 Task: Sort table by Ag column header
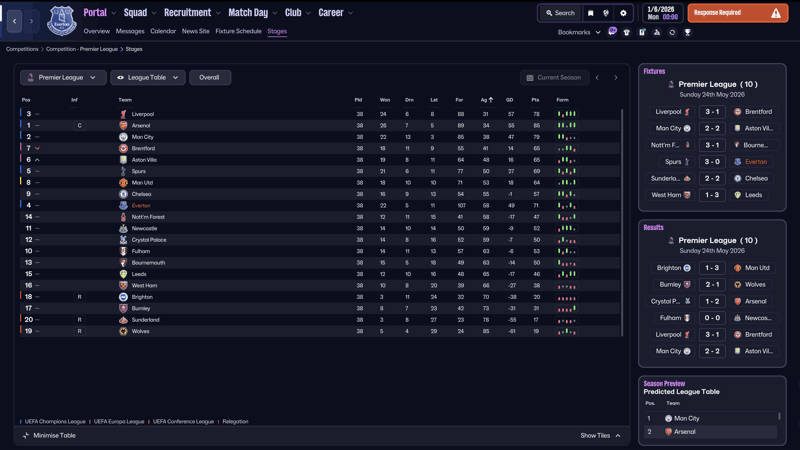[x=486, y=100]
